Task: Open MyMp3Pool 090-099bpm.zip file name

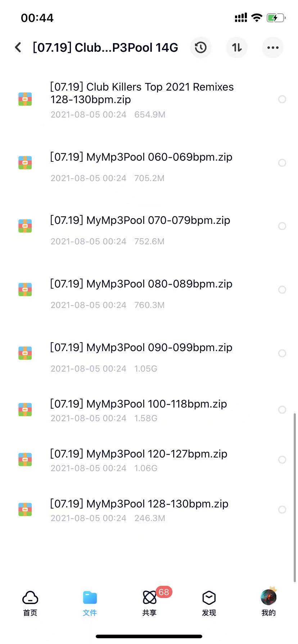Action: (x=141, y=348)
